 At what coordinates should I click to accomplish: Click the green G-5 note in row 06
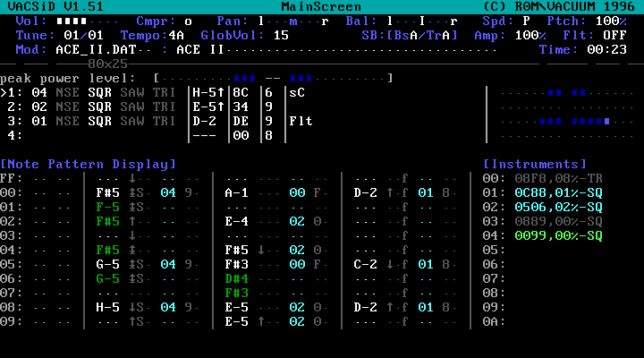coord(107,278)
